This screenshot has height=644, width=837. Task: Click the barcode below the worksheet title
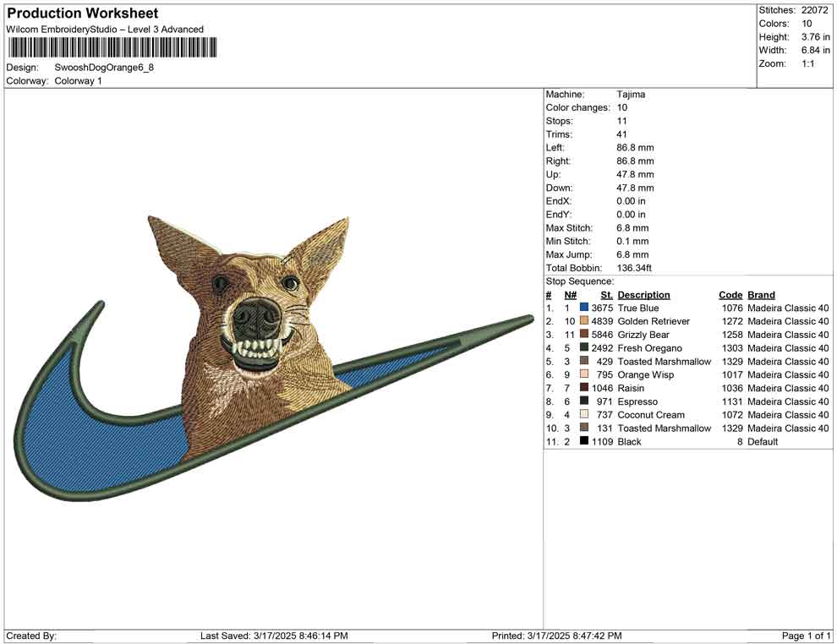click(111, 47)
